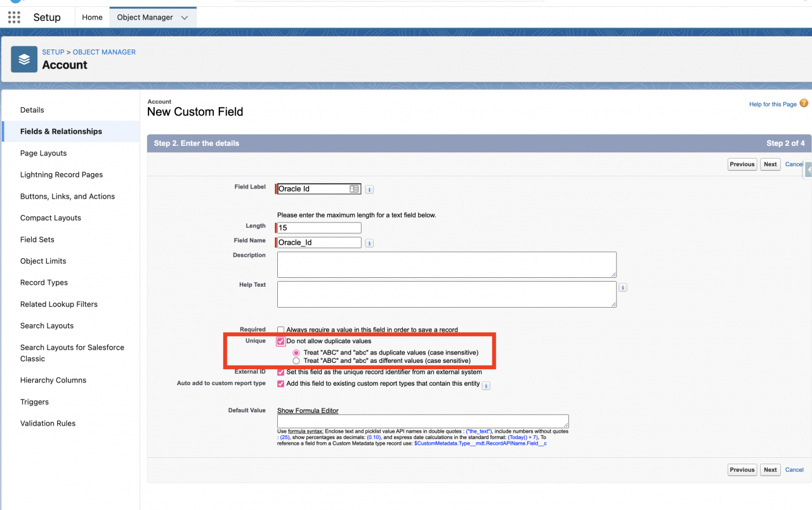Click the lookup icon inside Field Label input
Viewport: 812px width, 510px height.
[355, 188]
